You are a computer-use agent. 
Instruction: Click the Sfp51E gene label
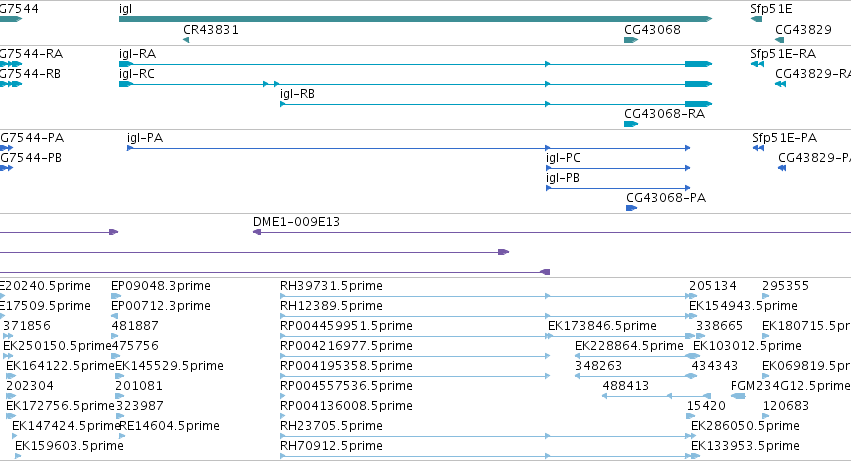(x=771, y=9)
